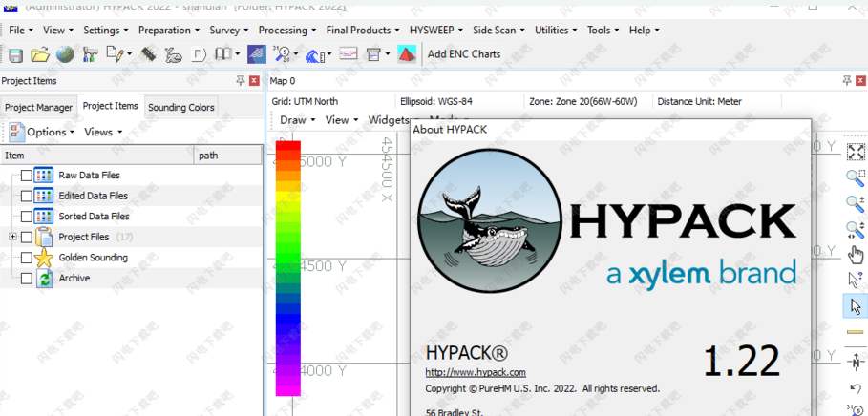
Task: Pin the Project Items panel
Action: (x=241, y=81)
